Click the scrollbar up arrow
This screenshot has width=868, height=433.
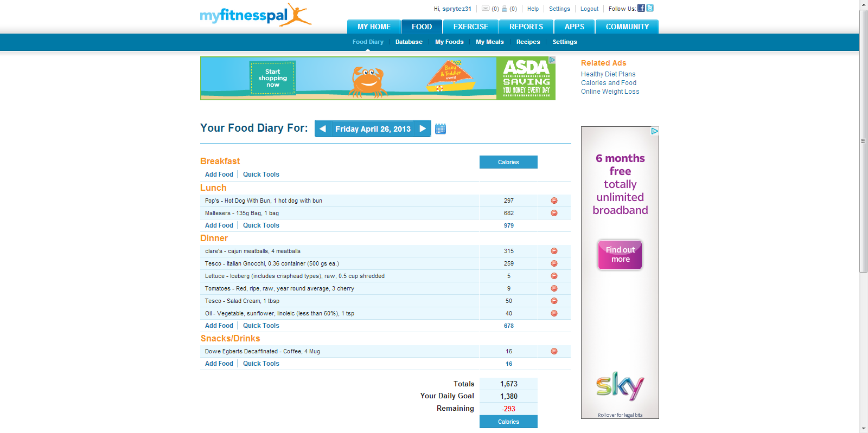click(x=863, y=4)
